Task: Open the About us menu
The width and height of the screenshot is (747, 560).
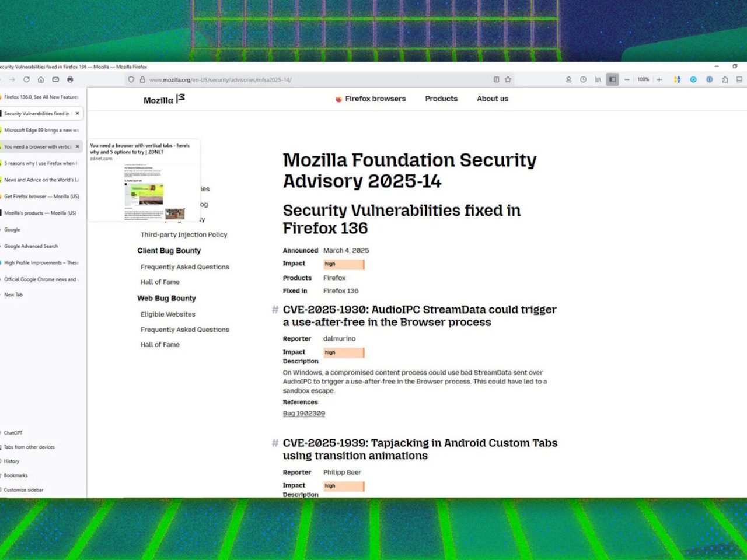Action: coord(493,99)
